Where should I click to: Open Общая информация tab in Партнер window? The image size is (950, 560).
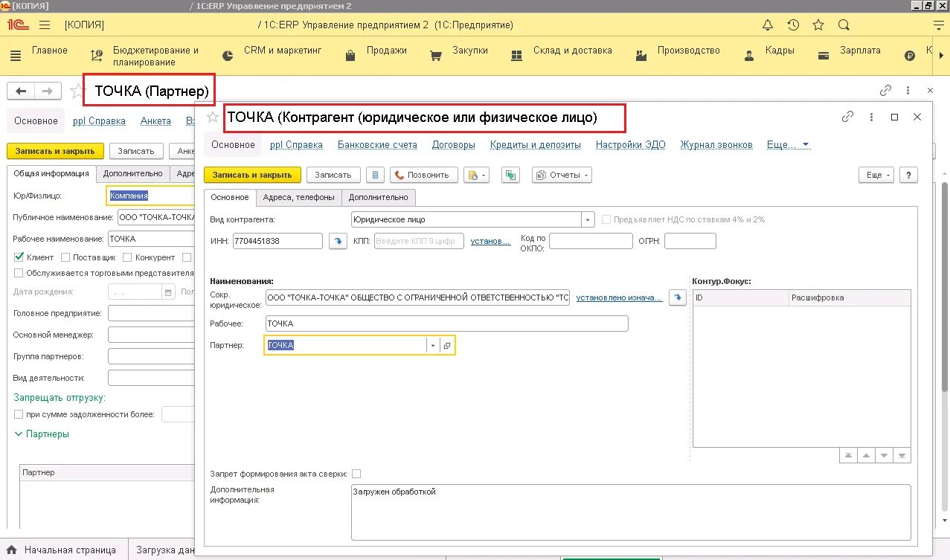tap(51, 173)
